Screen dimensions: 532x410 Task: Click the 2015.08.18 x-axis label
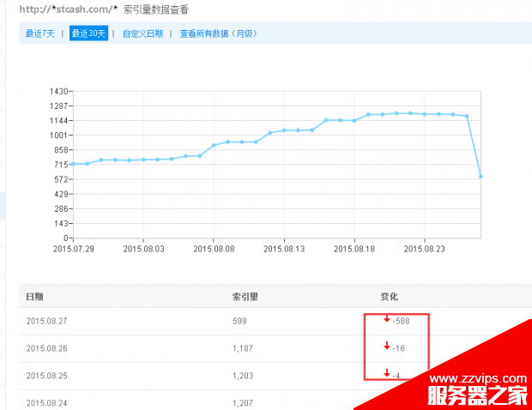click(x=354, y=249)
